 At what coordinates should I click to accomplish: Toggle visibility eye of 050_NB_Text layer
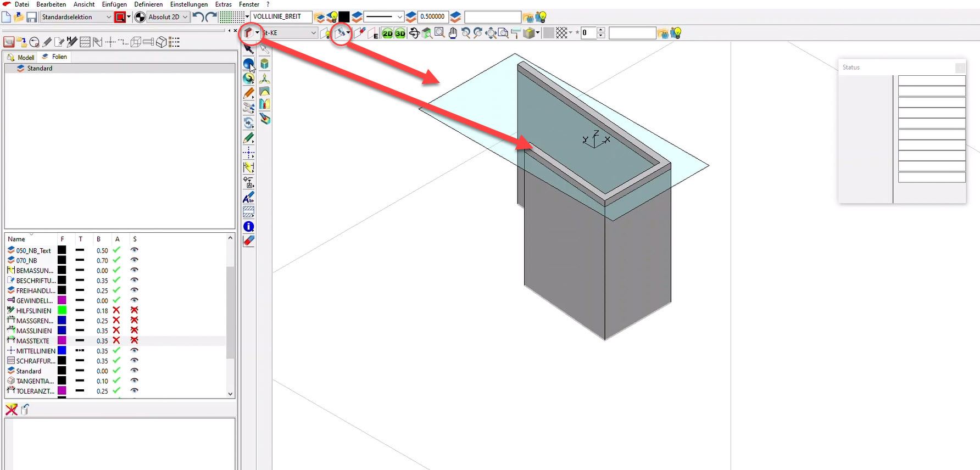pos(134,250)
